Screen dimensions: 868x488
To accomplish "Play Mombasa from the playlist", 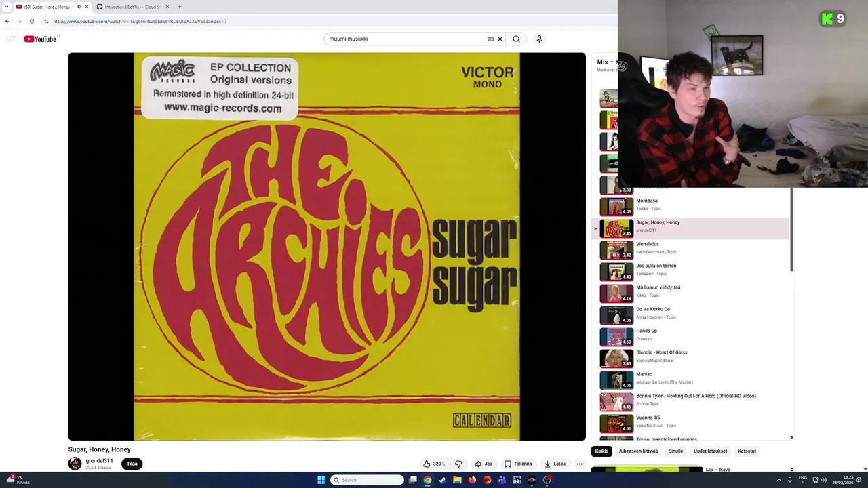I will click(692, 206).
